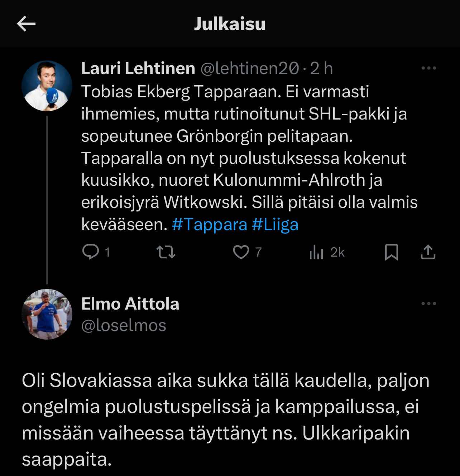The image size is (460, 476).
Task: Tap the 2 h timestamp
Action: point(321,68)
